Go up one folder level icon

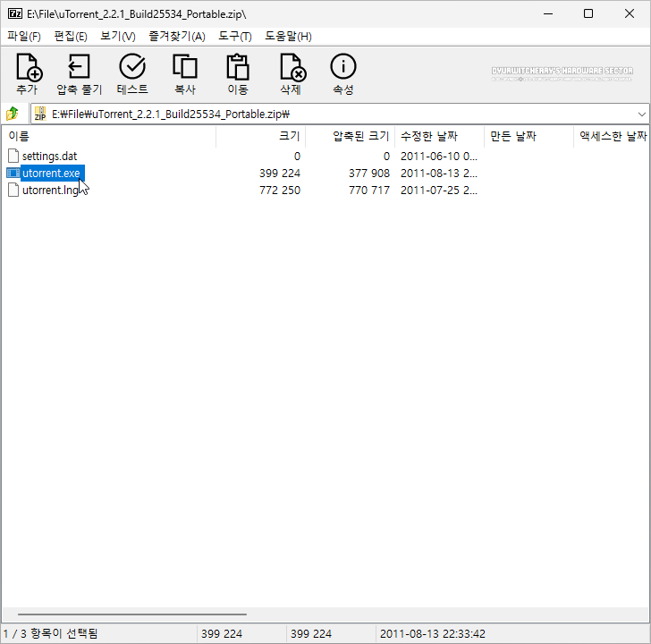(13, 114)
